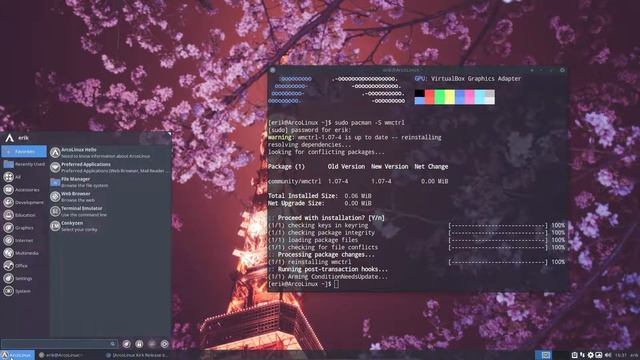Click the panel clock

coord(620,355)
